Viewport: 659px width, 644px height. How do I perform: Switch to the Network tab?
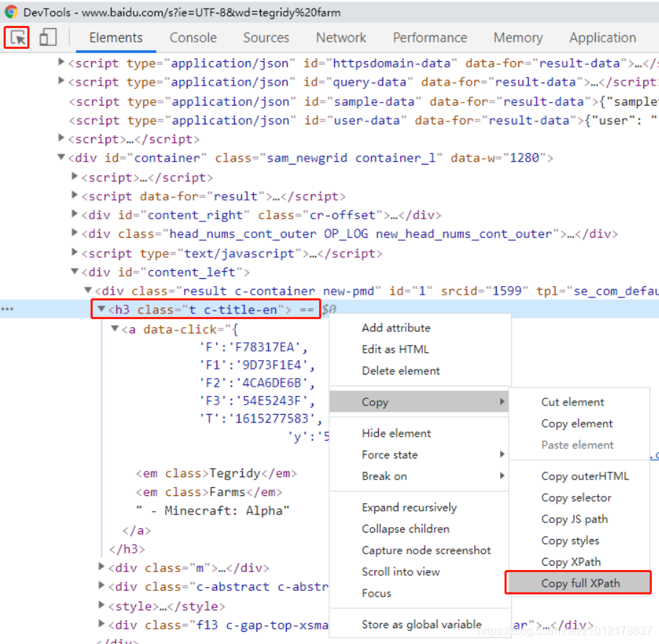[341, 38]
